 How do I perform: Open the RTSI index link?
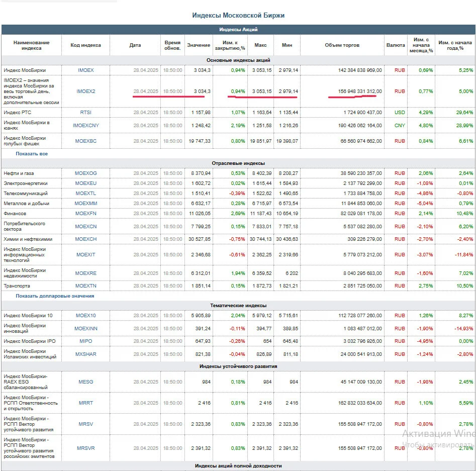pyautogui.click(x=85, y=113)
